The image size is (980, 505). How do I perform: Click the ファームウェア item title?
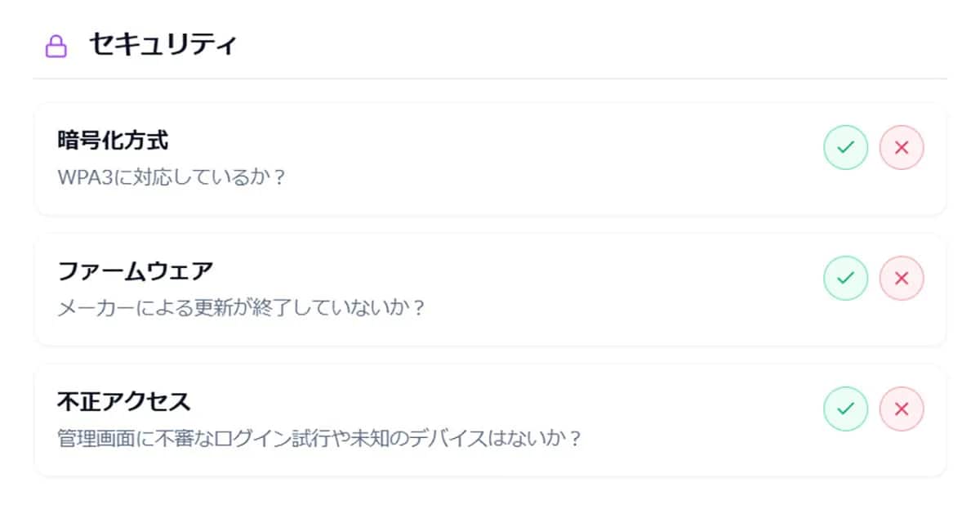(135, 270)
